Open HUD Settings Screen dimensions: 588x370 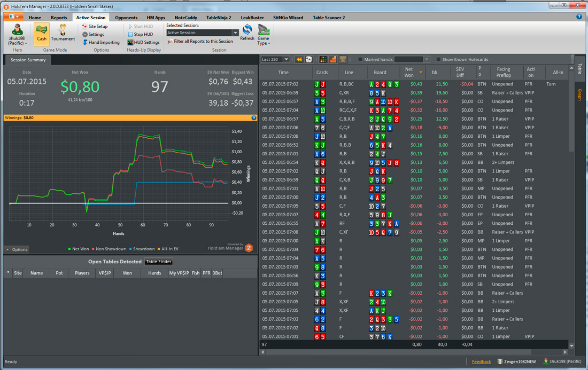point(144,42)
